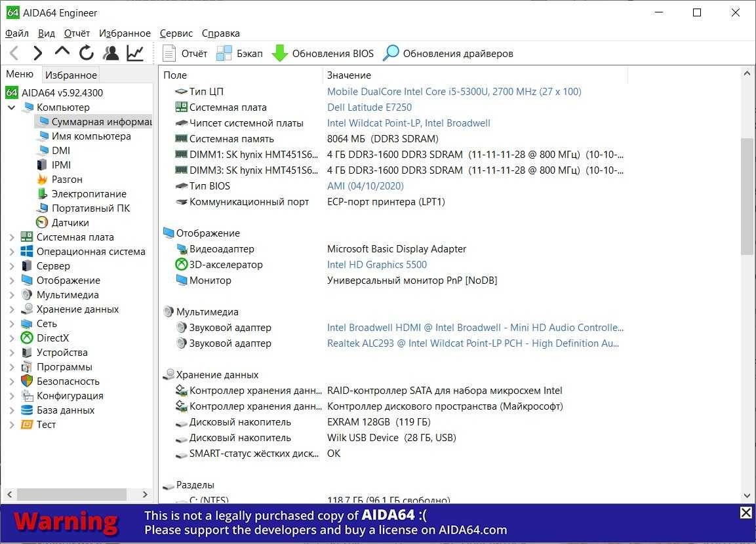Image resolution: width=756 pixels, height=544 pixels.
Task: Open the AMI (04/10/2020) BIOS link
Action: pyautogui.click(x=365, y=186)
